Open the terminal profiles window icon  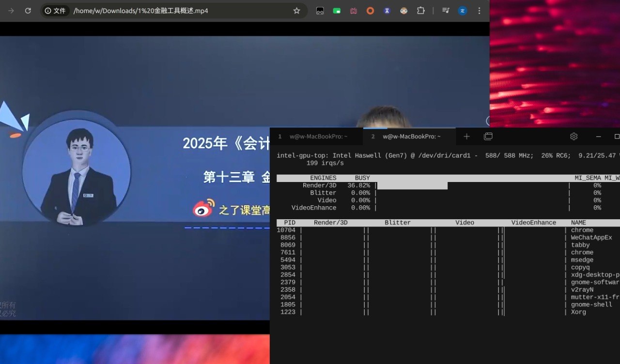tap(488, 136)
